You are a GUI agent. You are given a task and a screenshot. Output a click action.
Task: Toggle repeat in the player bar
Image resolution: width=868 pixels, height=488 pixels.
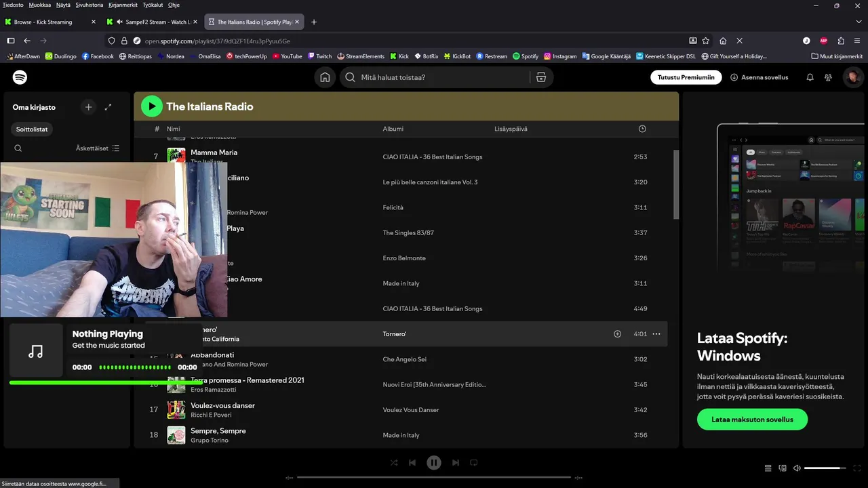click(474, 463)
